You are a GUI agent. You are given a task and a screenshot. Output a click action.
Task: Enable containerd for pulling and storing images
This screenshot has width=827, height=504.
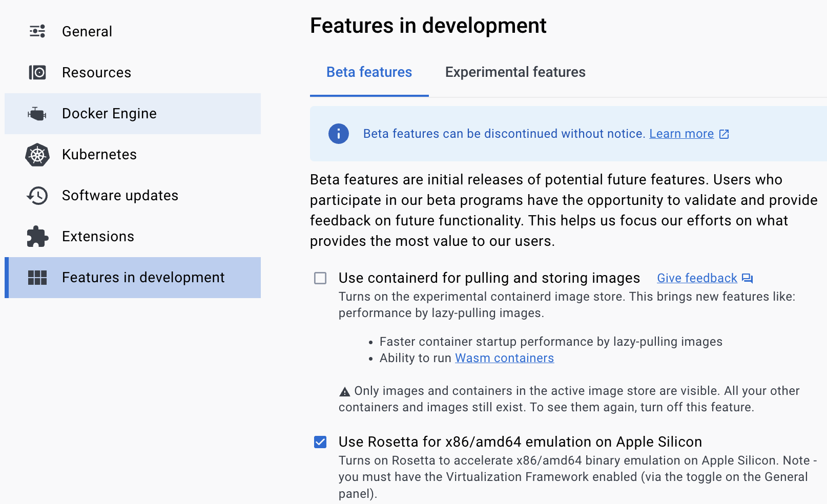tap(320, 278)
